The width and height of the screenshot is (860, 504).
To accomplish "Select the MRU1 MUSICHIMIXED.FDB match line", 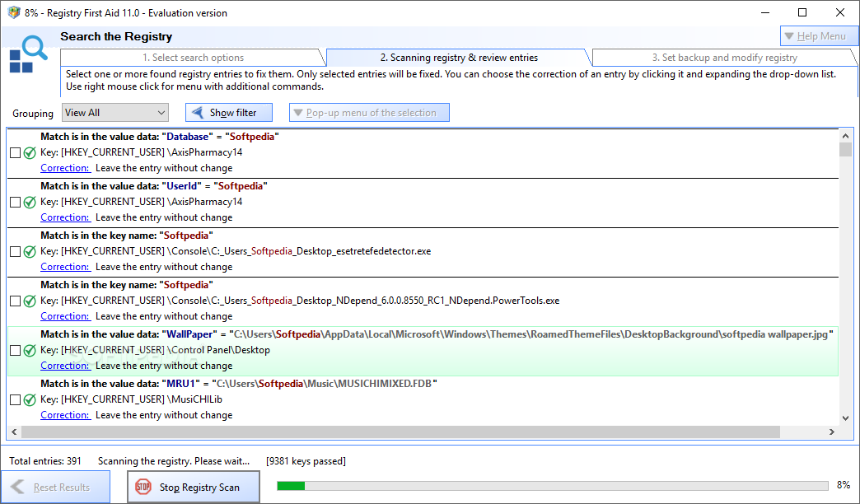I will pos(239,383).
